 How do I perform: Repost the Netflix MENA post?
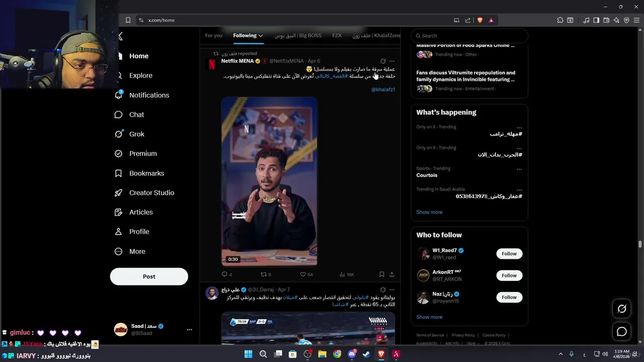(x=263, y=274)
